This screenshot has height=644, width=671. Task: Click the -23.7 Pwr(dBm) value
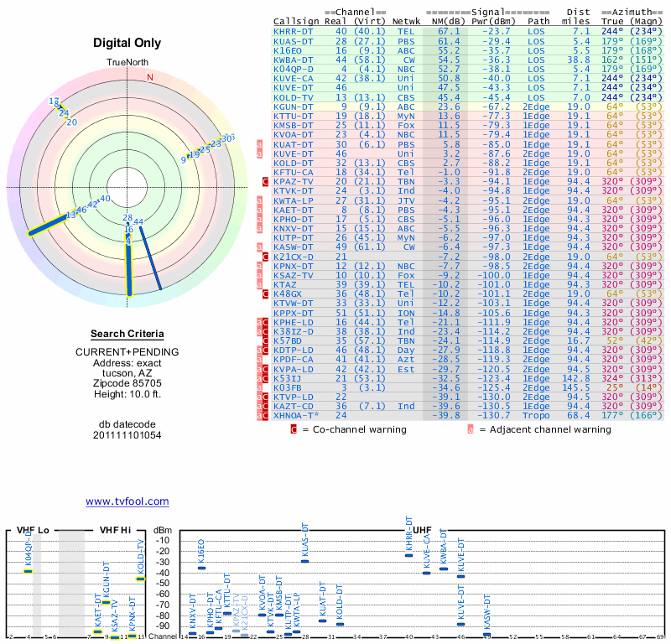pos(497,32)
